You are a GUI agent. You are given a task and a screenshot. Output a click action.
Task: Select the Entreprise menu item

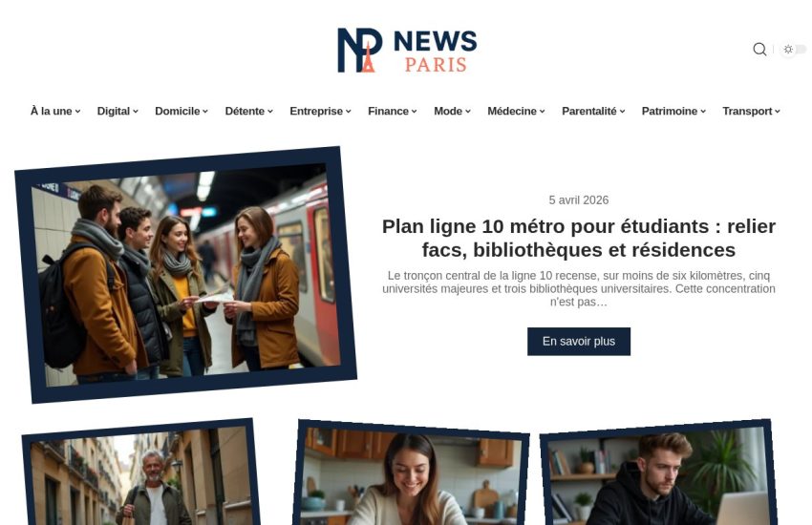[320, 112]
